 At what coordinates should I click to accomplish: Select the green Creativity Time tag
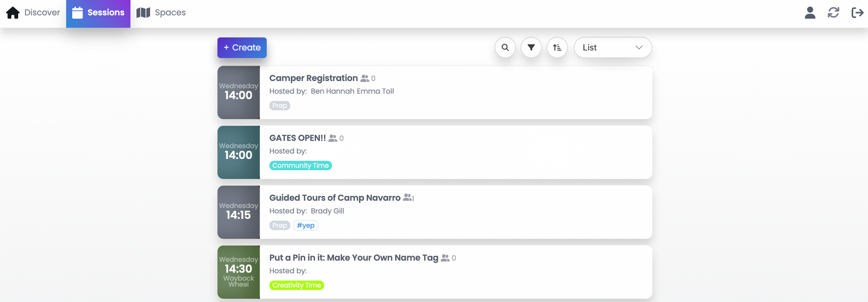click(296, 285)
